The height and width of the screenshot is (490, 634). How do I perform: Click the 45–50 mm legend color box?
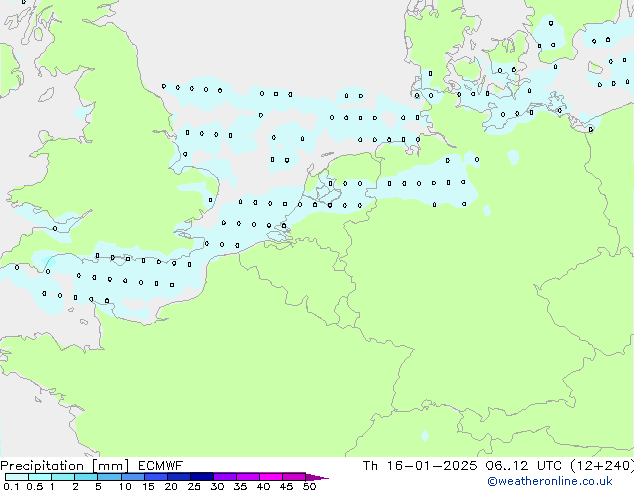pos(294,477)
